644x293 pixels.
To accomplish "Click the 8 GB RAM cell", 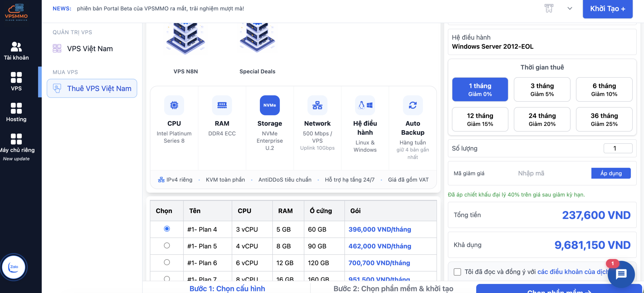I will pyautogui.click(x=288, y=246).
